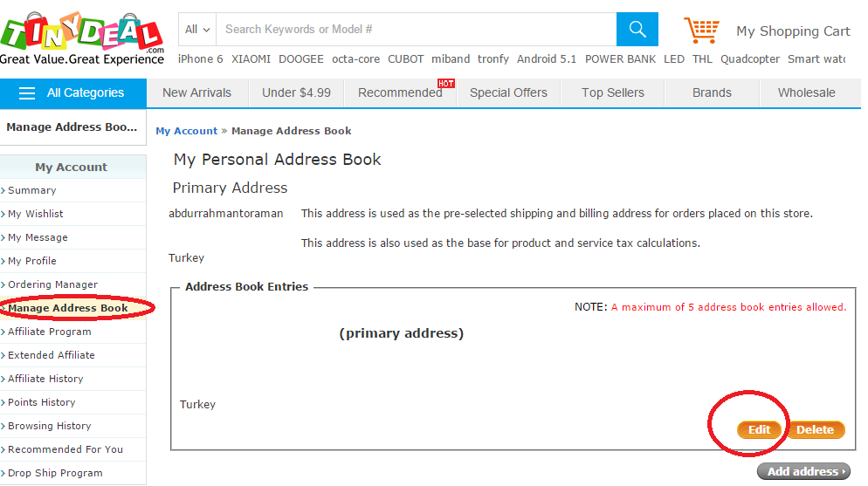Select the Top Sellers tab
Screen dimensions: 868x486
(x=613, y=92)
